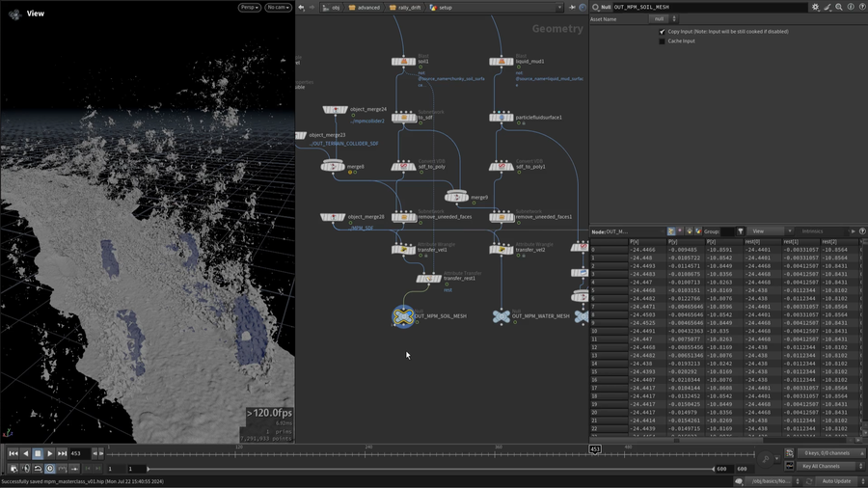The image size is (868, 488).
Task: Open the Persp camera dropdown
Action: coord(249,8)
